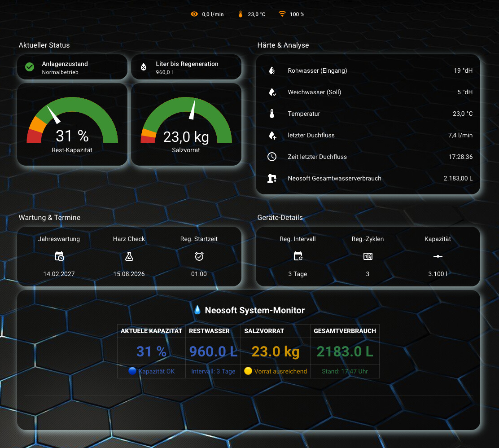Viewport: 499px width, 448px height.
Task: Open the Salzvorrat 23,0 kg gauge
Action: pyautogui.click(x=186, y=125)
